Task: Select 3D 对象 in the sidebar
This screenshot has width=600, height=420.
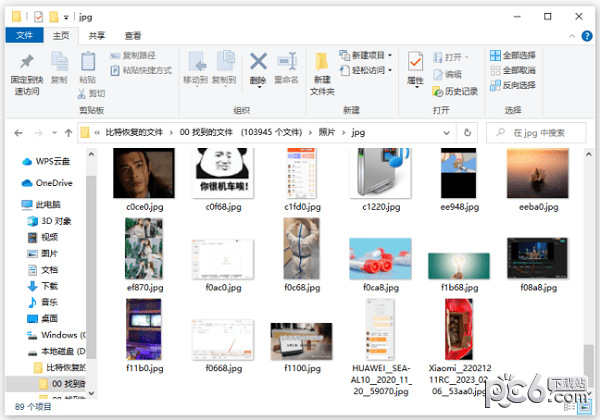Action: (x=49, y=221)
